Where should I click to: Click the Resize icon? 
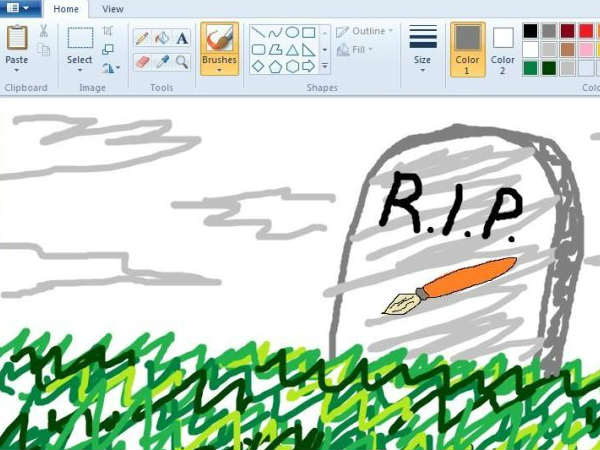[108, 49]
